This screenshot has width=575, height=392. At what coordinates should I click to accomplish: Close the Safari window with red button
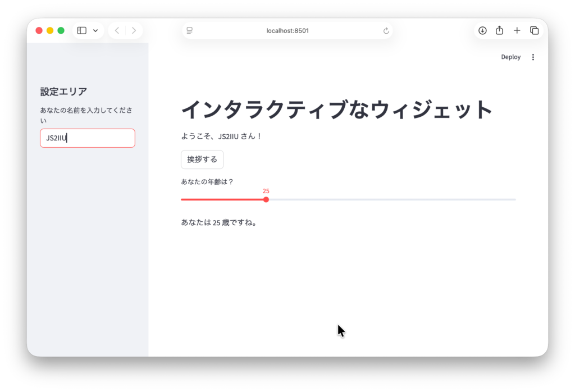pos(39,30)
